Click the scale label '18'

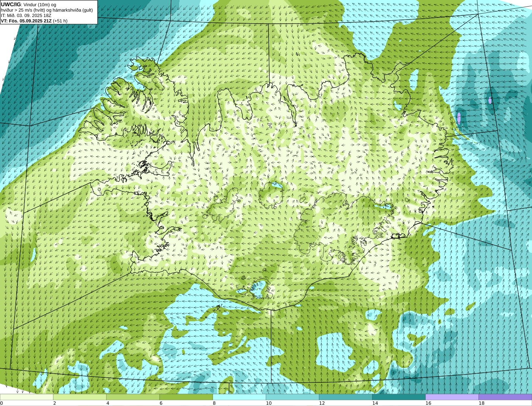click(x=481, y=403)
